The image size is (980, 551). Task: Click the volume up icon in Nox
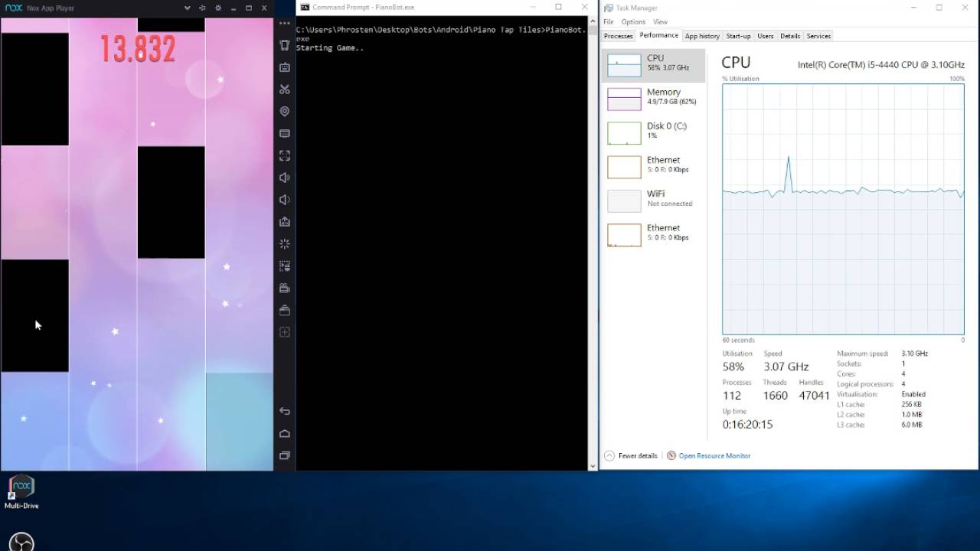click(285, 178)
